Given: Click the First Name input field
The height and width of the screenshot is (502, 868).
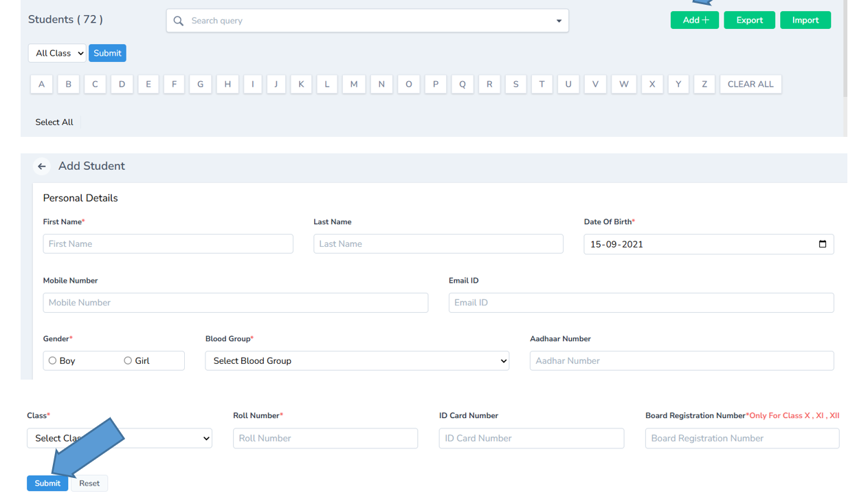Looking at the screenshot, I should coord(168,243).
